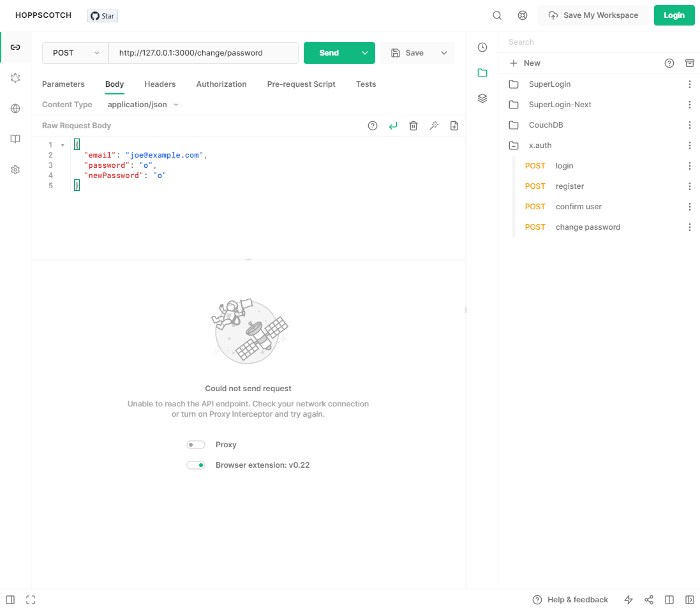This screenshot has width=700, height=610.
Task: Switch to Tests tab
Action: 366,84
